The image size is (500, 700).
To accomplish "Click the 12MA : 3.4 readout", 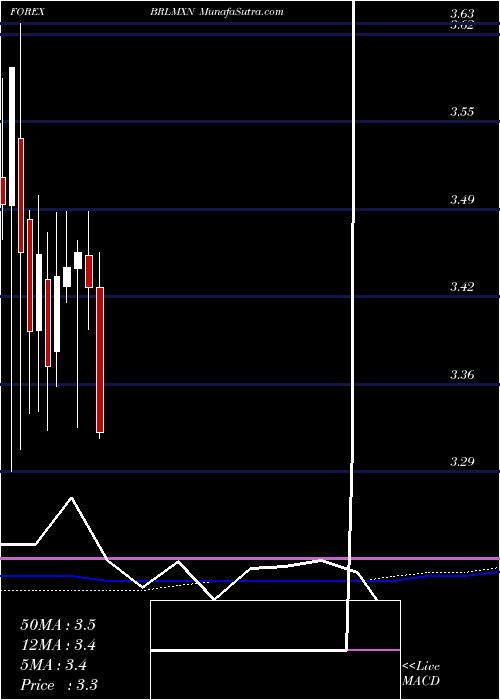I will click(x=58, y=645).
